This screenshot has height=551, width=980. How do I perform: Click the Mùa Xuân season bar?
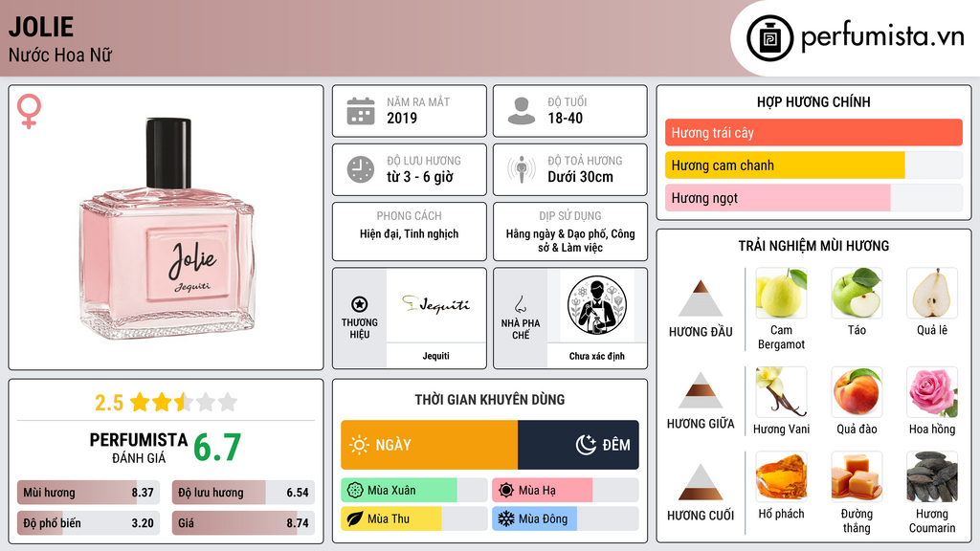[414, 491]
